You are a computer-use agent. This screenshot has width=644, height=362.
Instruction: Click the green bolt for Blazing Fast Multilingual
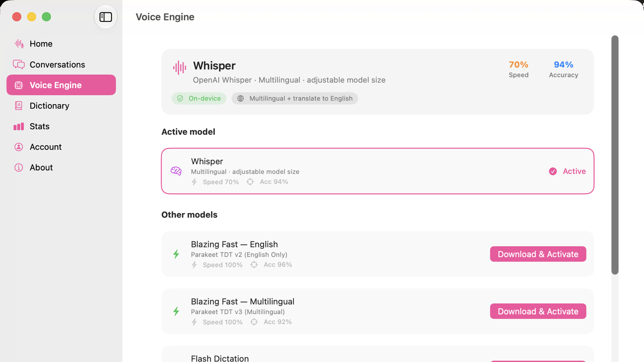pos(176,311)
